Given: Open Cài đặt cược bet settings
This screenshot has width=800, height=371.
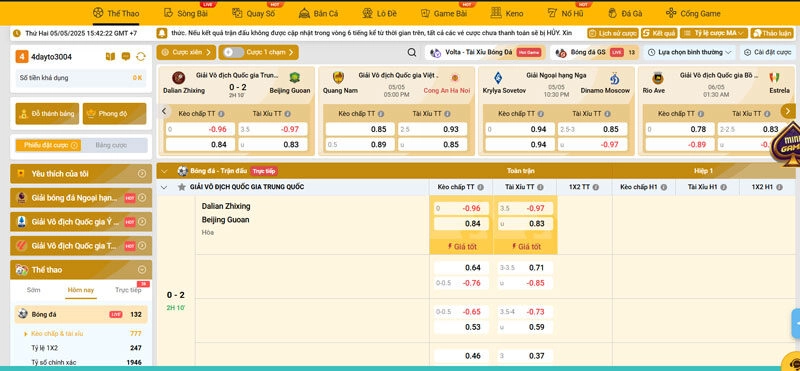Looking at the screenshot, I should [x=767, y=52].
